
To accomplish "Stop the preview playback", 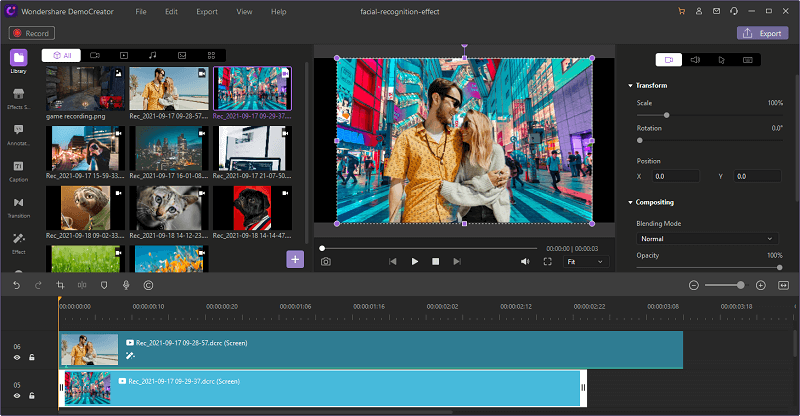I will tap(436, 261).
